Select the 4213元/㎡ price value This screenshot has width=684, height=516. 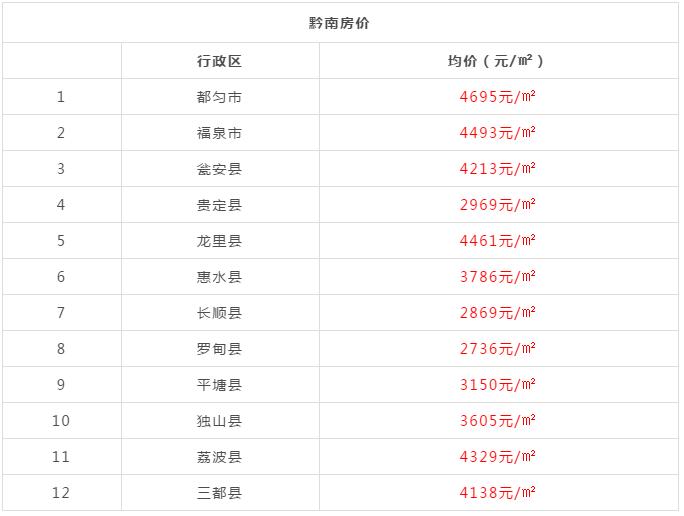click(497, 168)
